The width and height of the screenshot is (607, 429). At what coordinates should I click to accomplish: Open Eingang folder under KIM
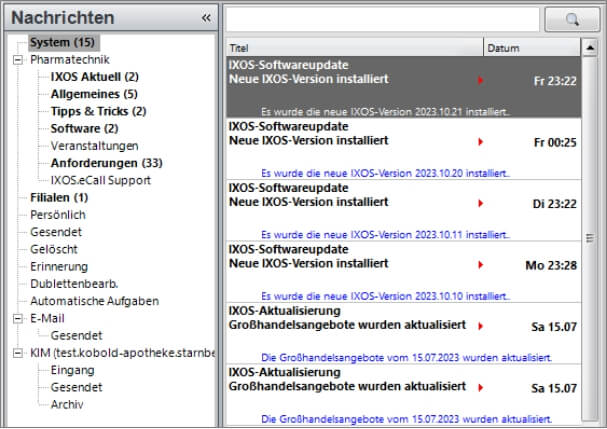point(72,370)
